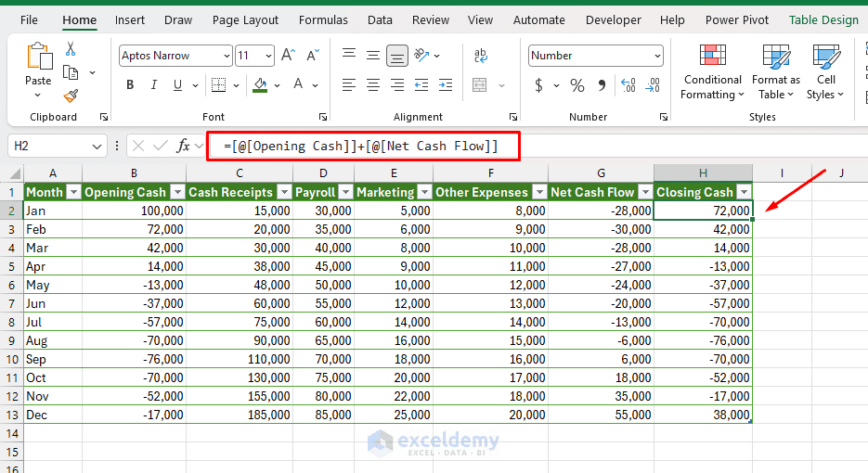The image size is (868, 473).
Task: Open Opening Cash filter dropdown
Action: pyautogui.click(x=177, y=192)
